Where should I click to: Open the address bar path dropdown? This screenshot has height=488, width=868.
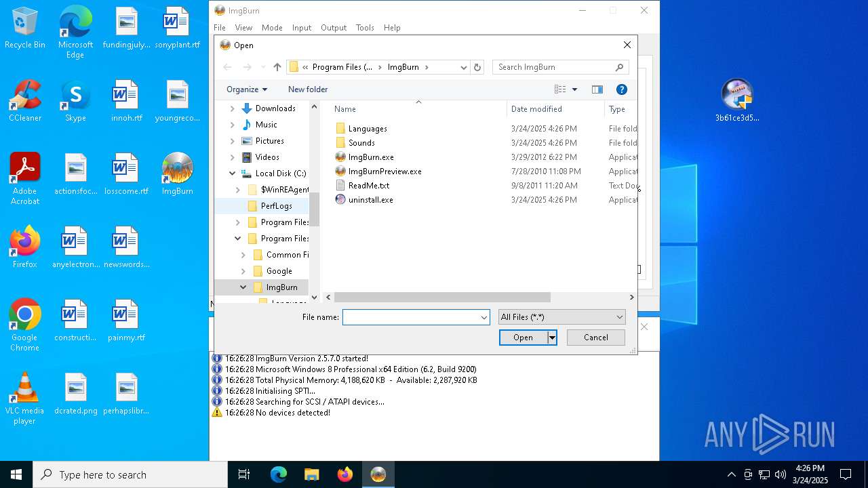pos(464,67)
